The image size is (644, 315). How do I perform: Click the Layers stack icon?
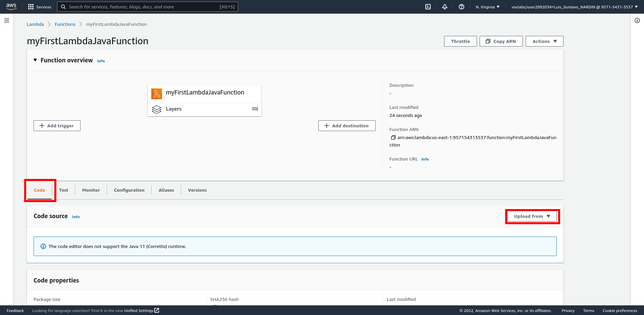coord(157,109)
